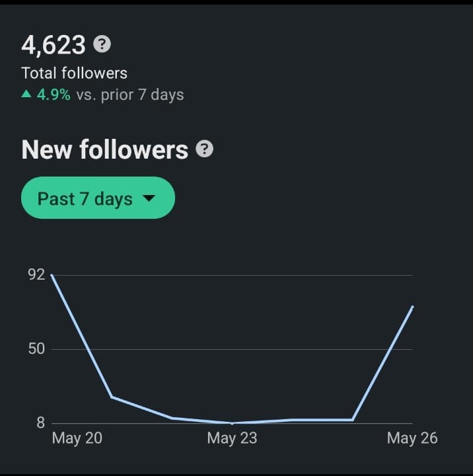Select the May 20 peak data point
Screen dimensions: 473x476
pyautogui.click(x=52, y=275)
